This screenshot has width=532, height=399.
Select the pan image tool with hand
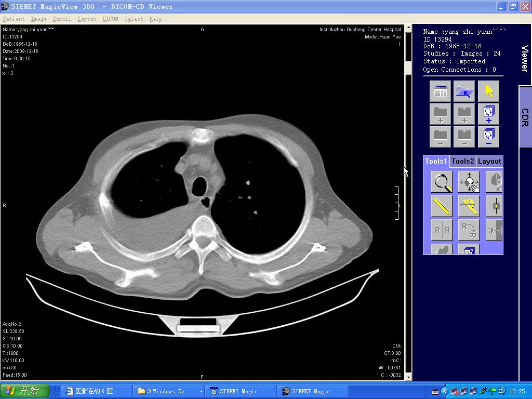pyautogui.click(x=469, y=181)
